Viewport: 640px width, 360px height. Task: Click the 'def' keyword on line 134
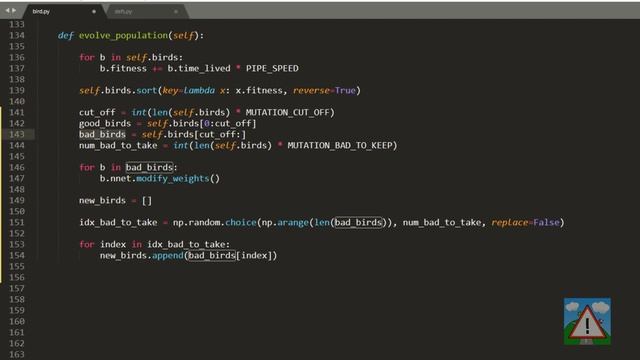click(x=66, y=36)
